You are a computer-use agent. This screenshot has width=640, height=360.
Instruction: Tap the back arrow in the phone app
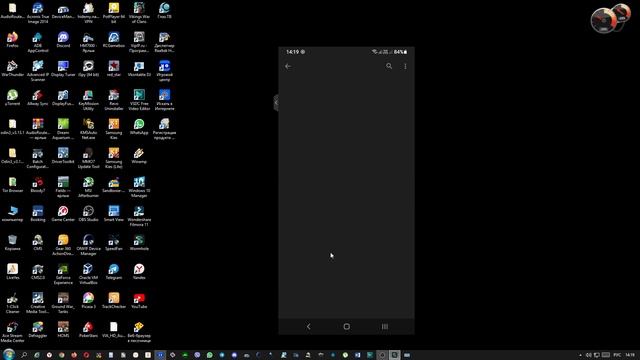(x=288, y=66)
